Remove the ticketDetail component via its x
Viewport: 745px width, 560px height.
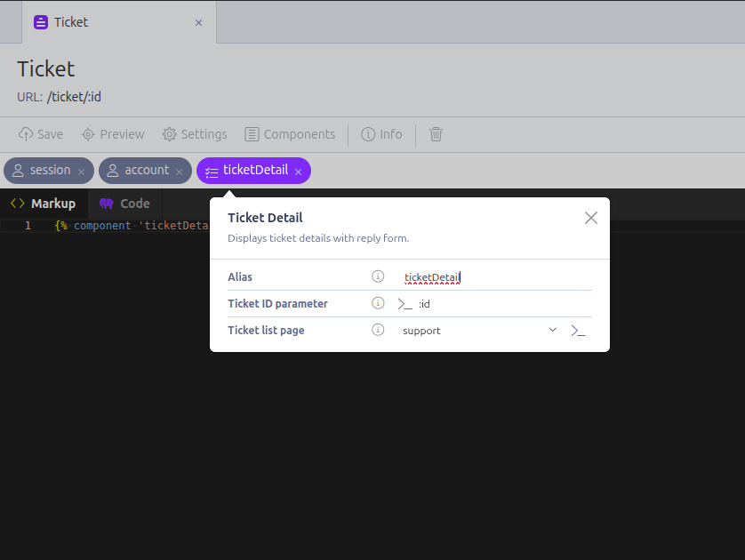coord(299,172)
